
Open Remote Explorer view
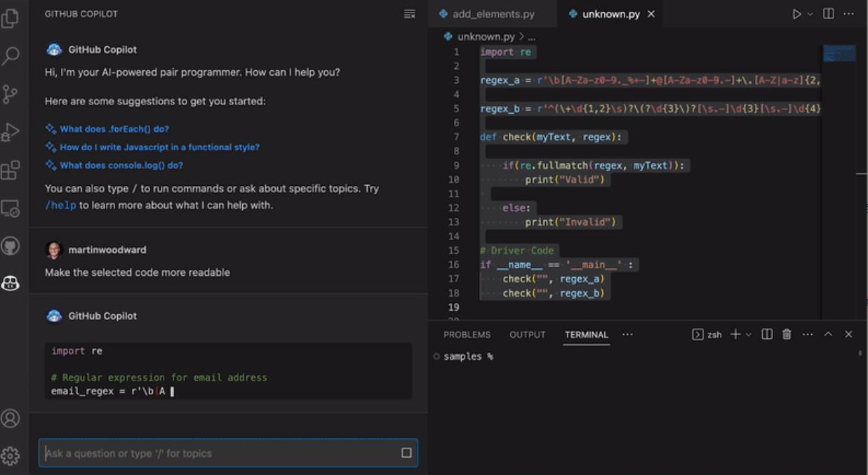click(11, 208)
